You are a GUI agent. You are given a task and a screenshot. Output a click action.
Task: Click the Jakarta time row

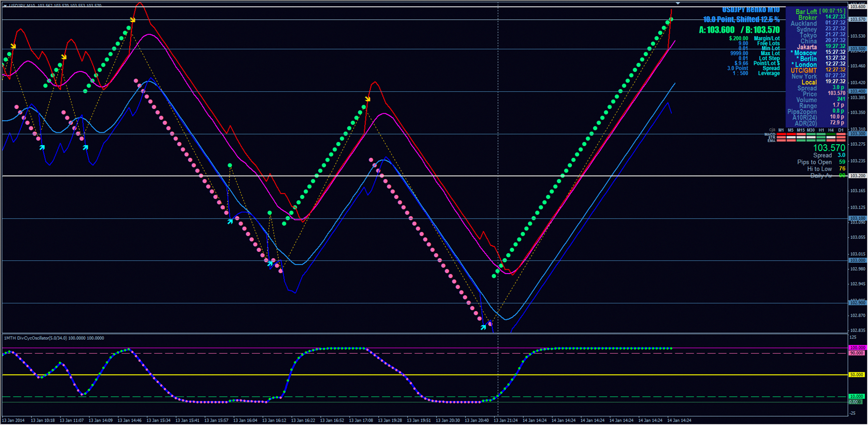(821, 47)
